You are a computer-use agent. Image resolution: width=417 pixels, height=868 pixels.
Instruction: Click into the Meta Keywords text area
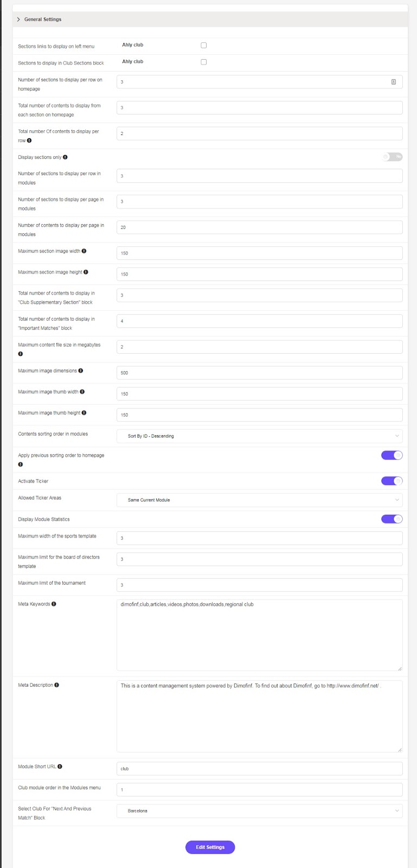click(260, 635)
